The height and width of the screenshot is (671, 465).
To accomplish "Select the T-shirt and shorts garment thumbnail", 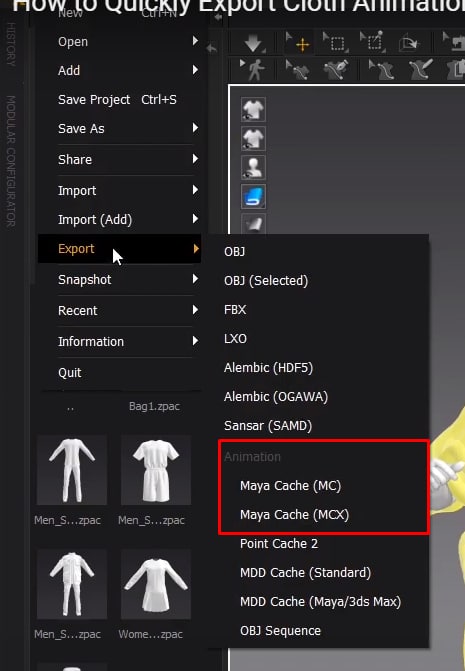I will (156, 470).
